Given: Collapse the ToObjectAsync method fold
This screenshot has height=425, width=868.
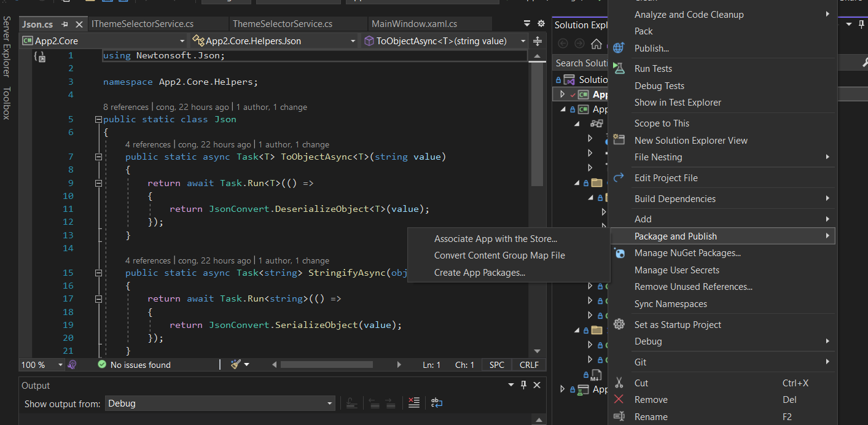Looking at the screenshot, I should click(98, 157).
